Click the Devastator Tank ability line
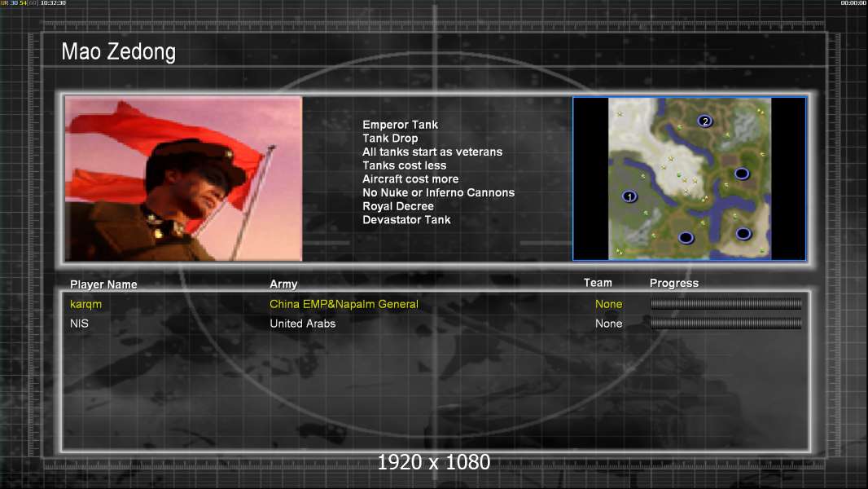This screenshot has height=489, width=868. (406, 220)
